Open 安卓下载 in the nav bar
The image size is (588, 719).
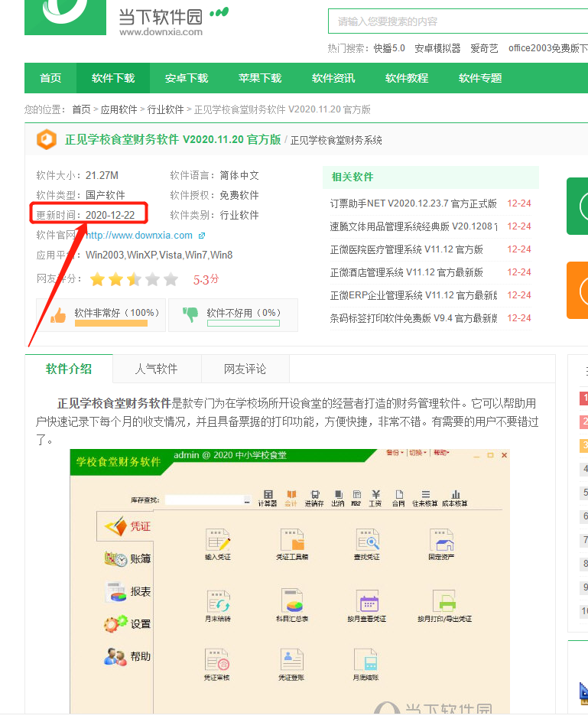click(187, 78)
